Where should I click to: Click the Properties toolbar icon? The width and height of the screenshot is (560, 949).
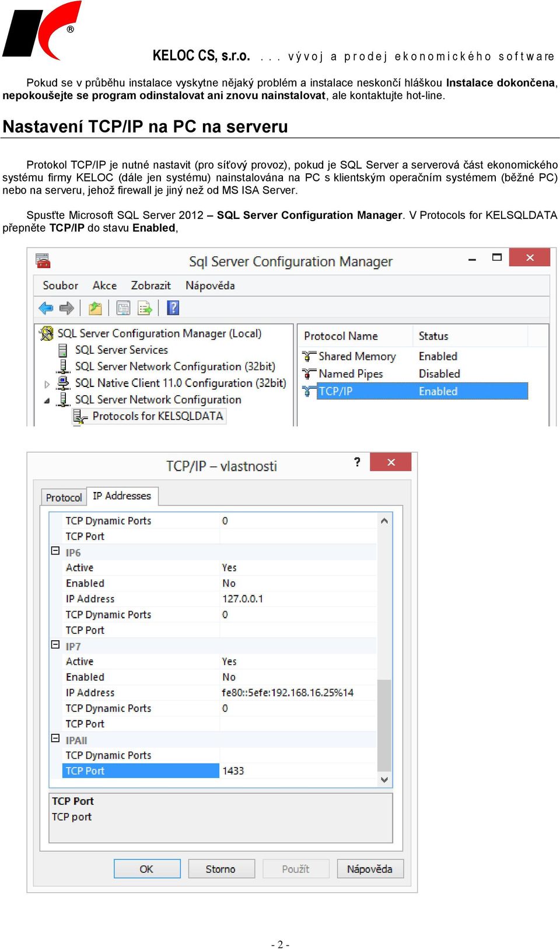coord(123,308)
